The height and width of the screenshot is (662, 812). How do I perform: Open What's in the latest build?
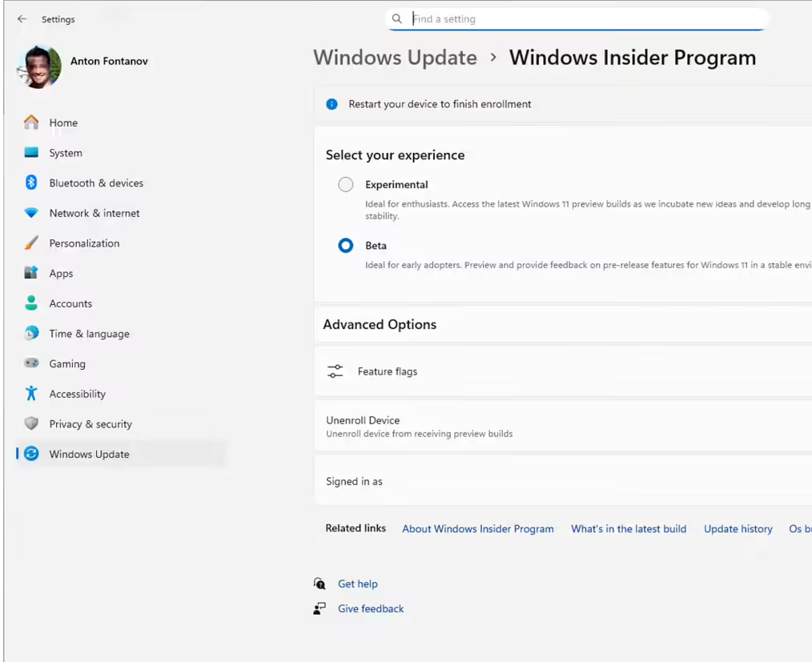click(x=628, y=529)
